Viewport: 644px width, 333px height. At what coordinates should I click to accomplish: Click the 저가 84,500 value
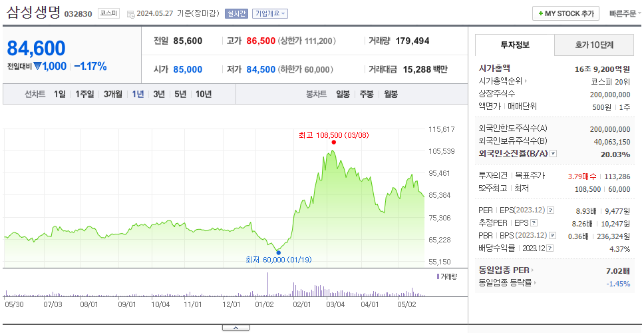(x=261, y=70)
